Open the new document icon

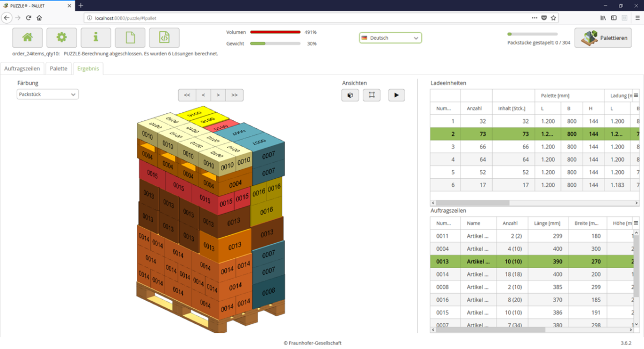(x=130, y=38)
